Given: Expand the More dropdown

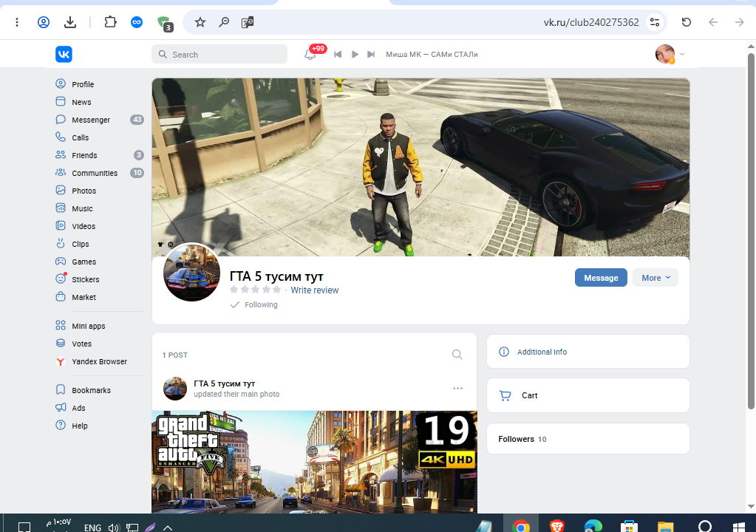Looking at the screenshot, I should (655, 278).
